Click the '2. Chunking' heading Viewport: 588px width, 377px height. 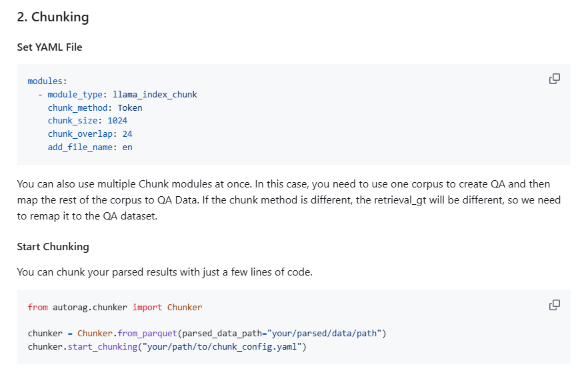point(53,17)
